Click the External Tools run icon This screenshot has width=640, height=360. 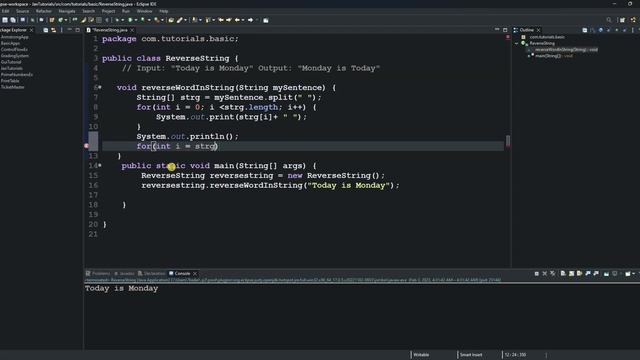[x=156, y=20]
